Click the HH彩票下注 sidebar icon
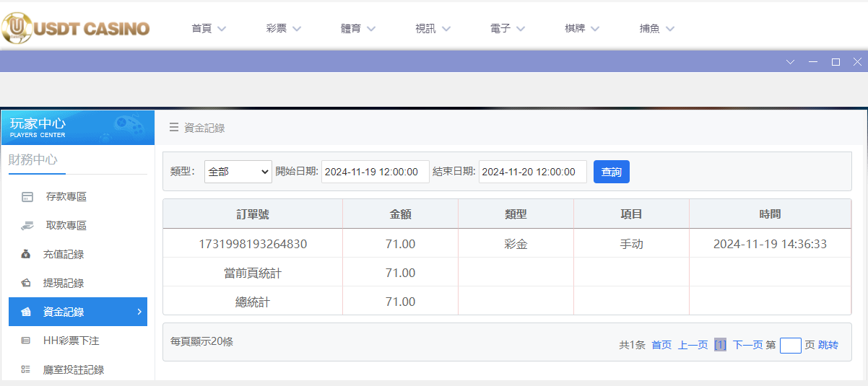The width and height of the screenshot is (868, 386). coord(26,341)
